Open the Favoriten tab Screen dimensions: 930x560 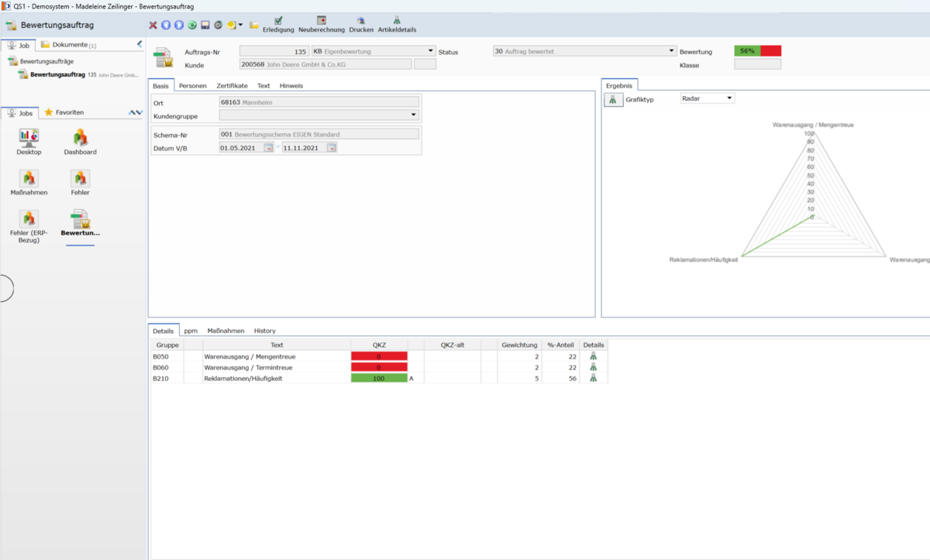(x=64, y=112)
